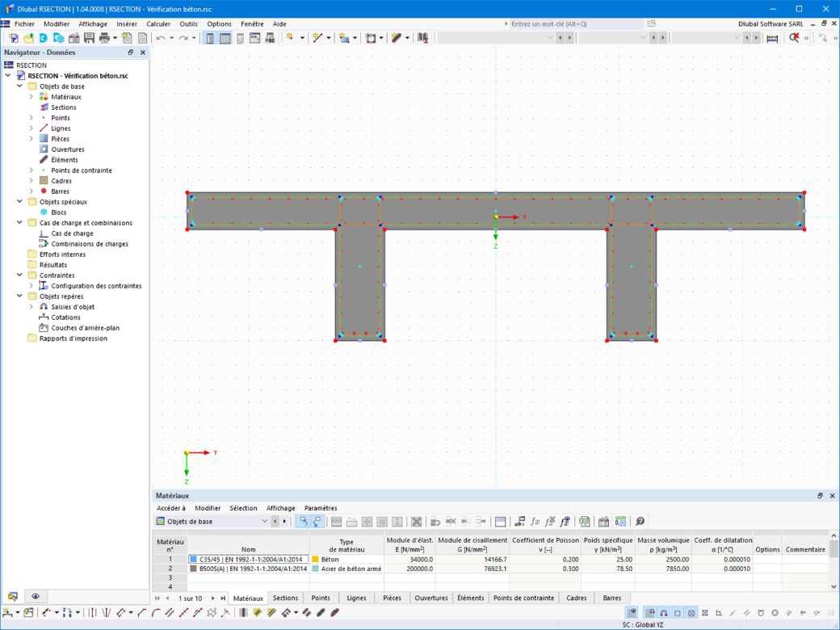Viewport: 840px width, 630px height.
Task: Click the Save file icon in the toolbar
Action: (90, 38)
